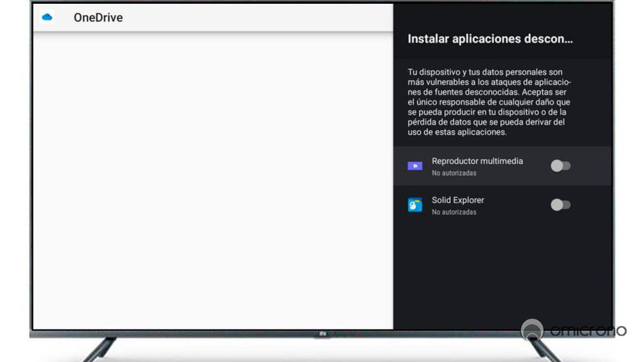Click the OneDrive cloud icon
This screenshot has width=644, height=362.
click(x=47, y=18)
